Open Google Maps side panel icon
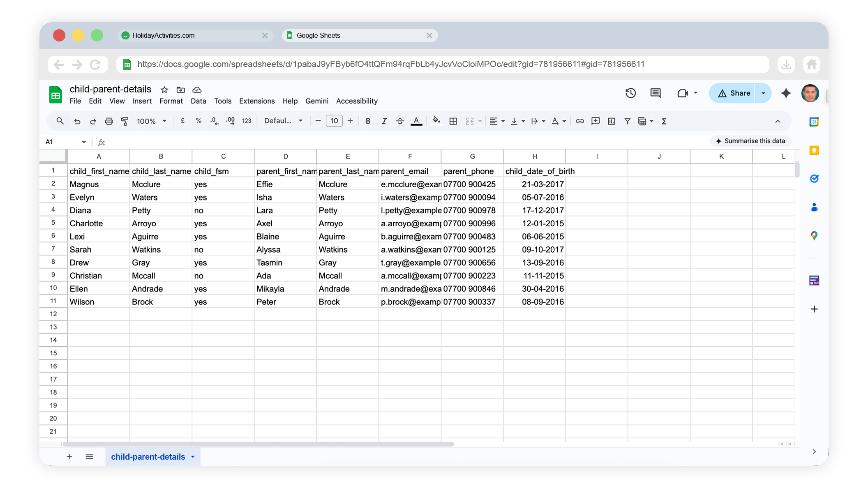The width and height of the screenshot is (868, 488). (814, 236)
